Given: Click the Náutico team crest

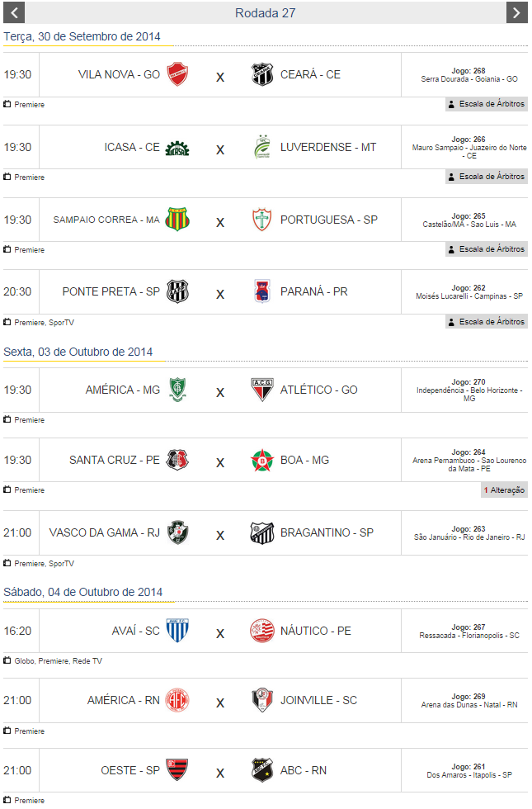Looking at the screenshot, I should pos(262,631).
